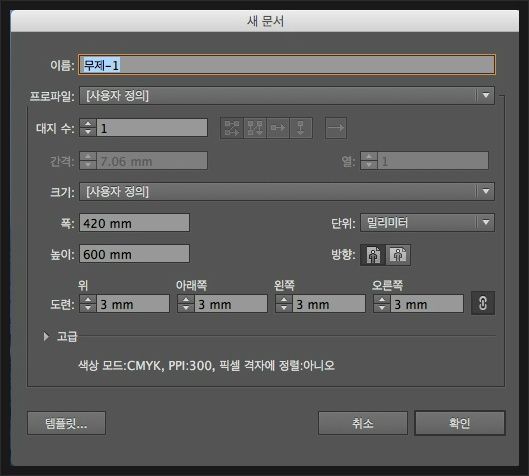529x476 pixels.
Task: Expand the 고급 advanced section
Action: coord(46,336)
